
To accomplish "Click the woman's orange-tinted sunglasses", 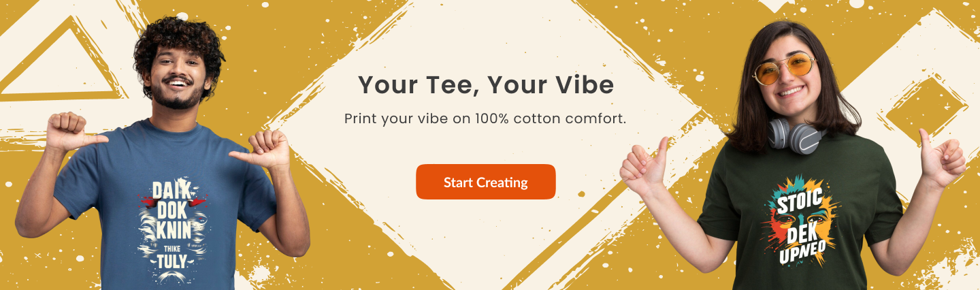I will coord(784,69).
